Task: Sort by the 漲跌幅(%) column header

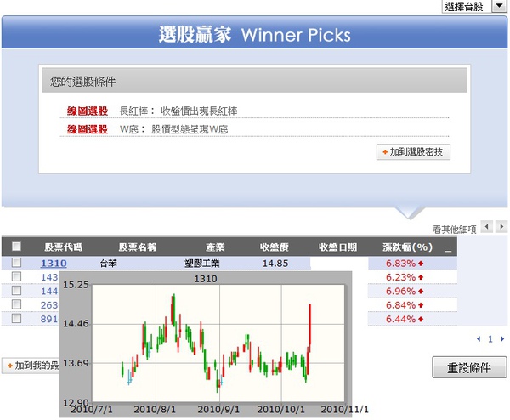Action: pos(408,247)
